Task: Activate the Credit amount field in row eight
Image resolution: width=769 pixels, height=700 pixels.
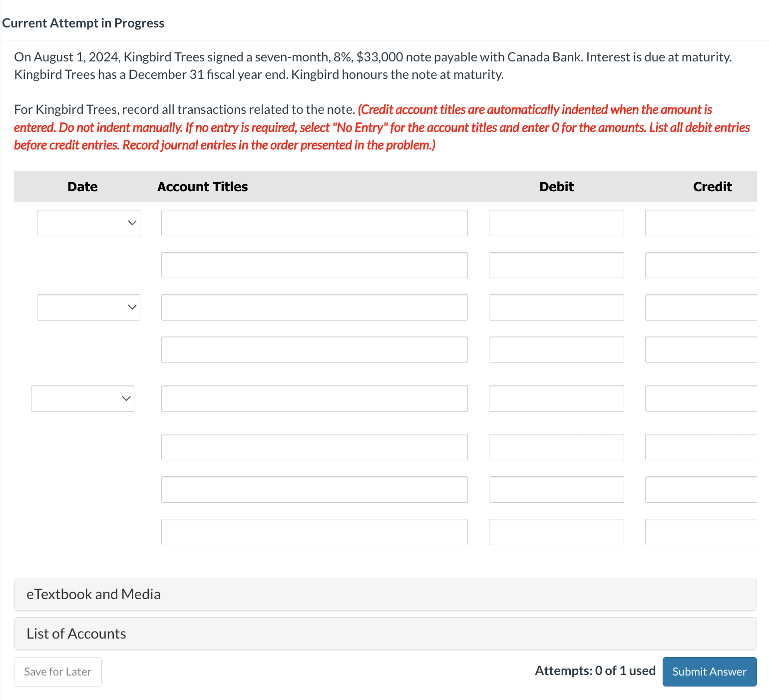Action: [x=701, y=532]
